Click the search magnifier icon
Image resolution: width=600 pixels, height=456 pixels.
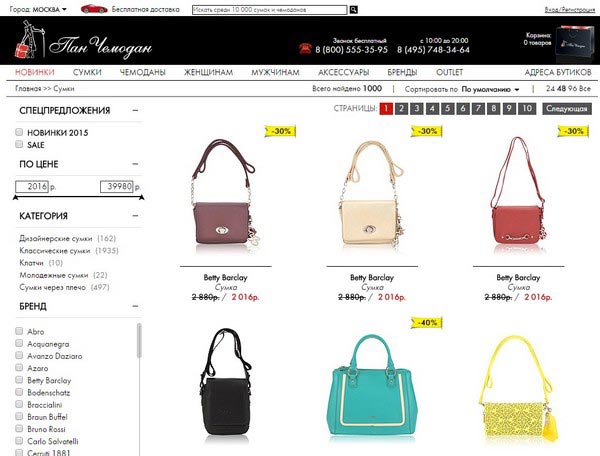354,10
